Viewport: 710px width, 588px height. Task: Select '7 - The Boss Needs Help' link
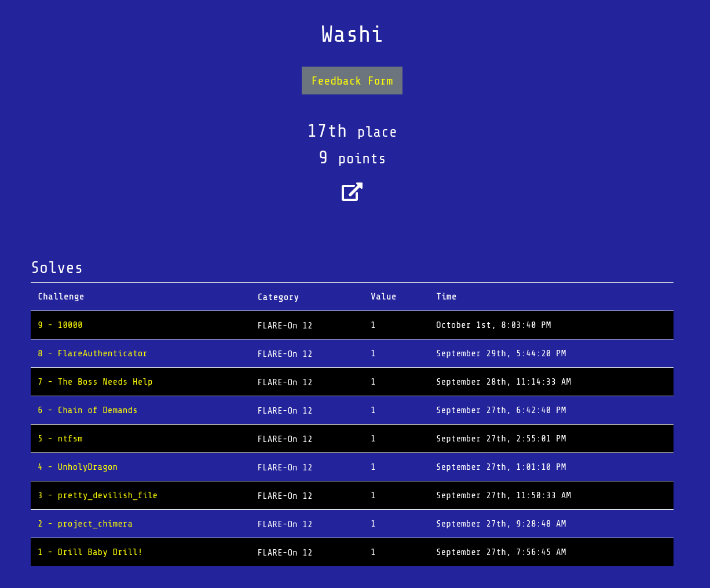tap(95, 382)
